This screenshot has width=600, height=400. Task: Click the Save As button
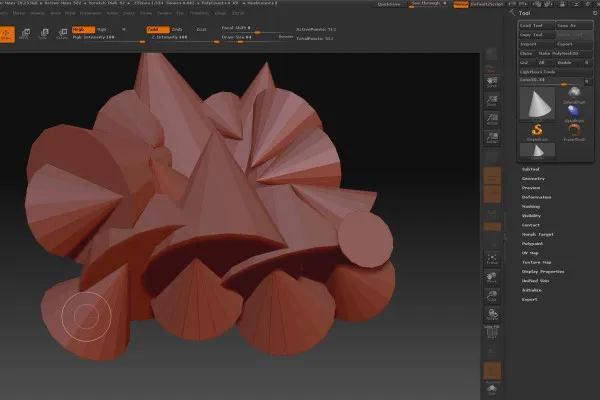[x=574, y=25]
